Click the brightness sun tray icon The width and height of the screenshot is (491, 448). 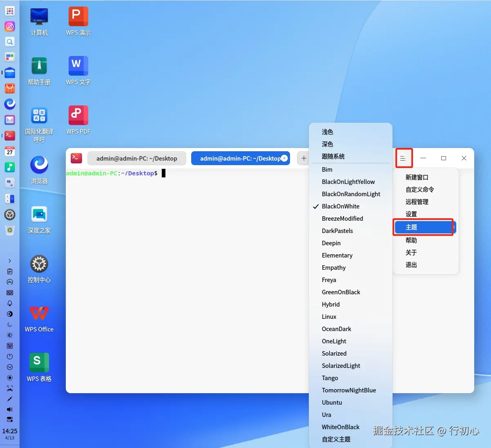coord(10,335)
